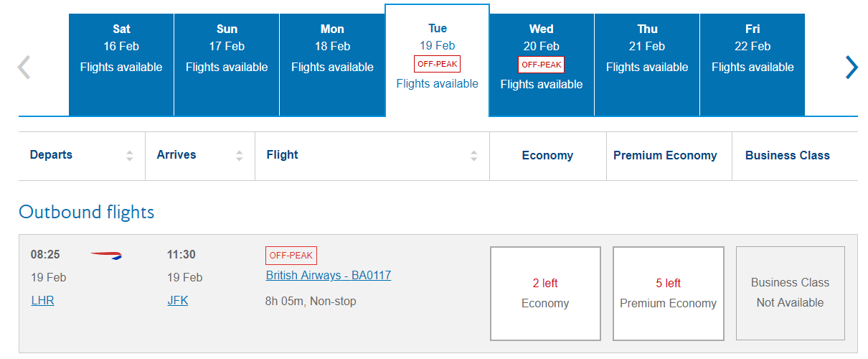Select the Thu 21 Feb date tab
868x359 pixels.
647,65
